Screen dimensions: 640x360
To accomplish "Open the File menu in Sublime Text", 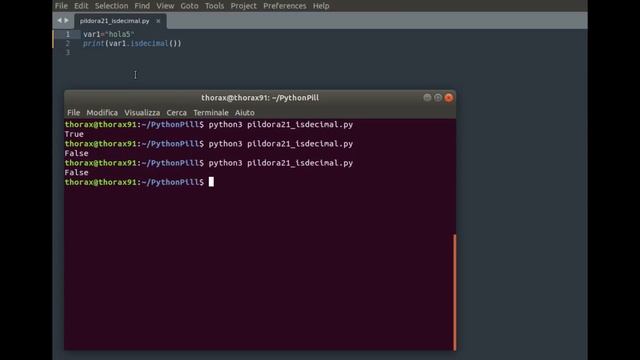I will (61, 6).
